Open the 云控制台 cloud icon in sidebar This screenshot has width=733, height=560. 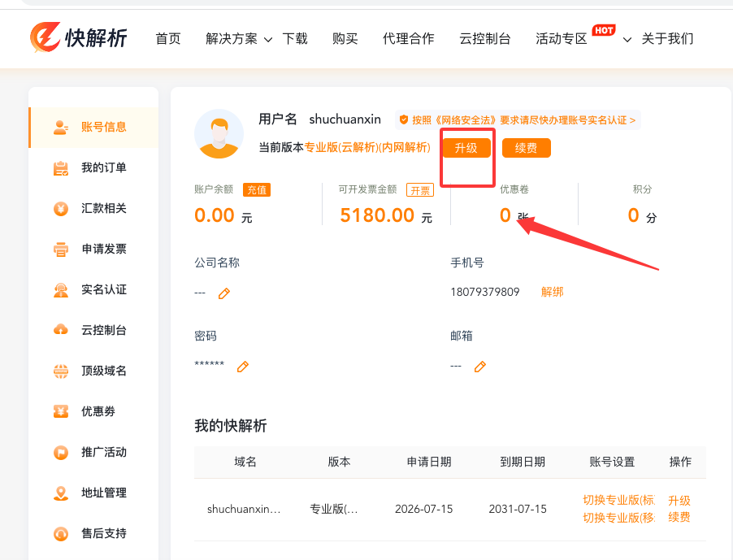(x=61, y=330)
